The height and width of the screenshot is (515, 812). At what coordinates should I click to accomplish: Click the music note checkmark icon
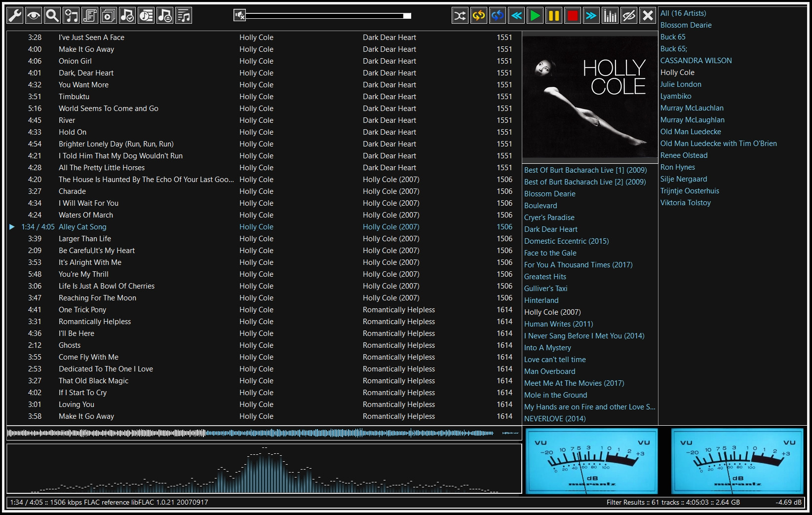(127, 16)
